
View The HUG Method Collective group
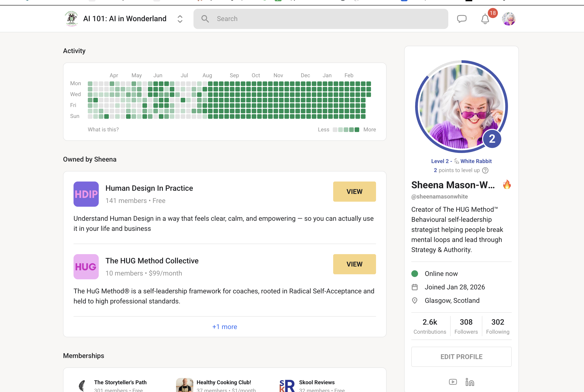point(354,264)
